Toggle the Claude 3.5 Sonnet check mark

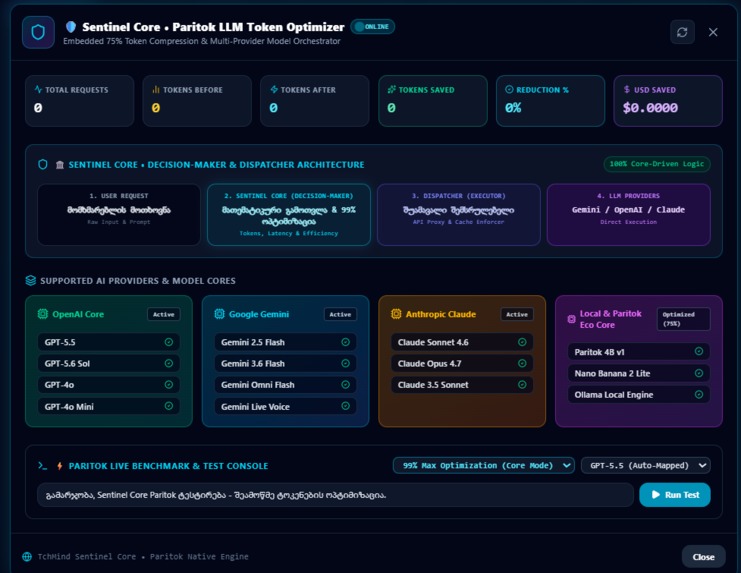(x=522, y=385)
